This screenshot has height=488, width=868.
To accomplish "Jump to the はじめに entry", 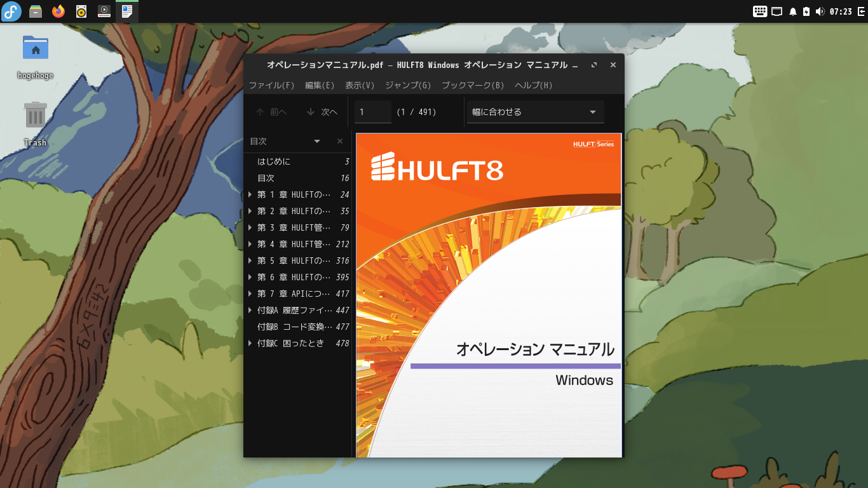I will [298, 161].
